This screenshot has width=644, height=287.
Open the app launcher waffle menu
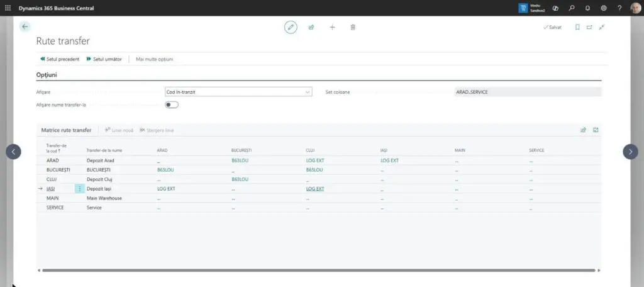click(8, 8)
